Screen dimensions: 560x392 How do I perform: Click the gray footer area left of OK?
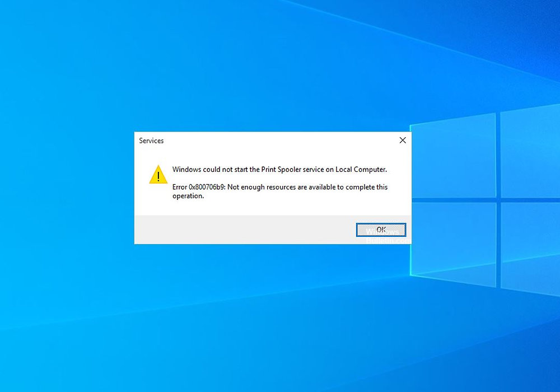pos(241,230)
